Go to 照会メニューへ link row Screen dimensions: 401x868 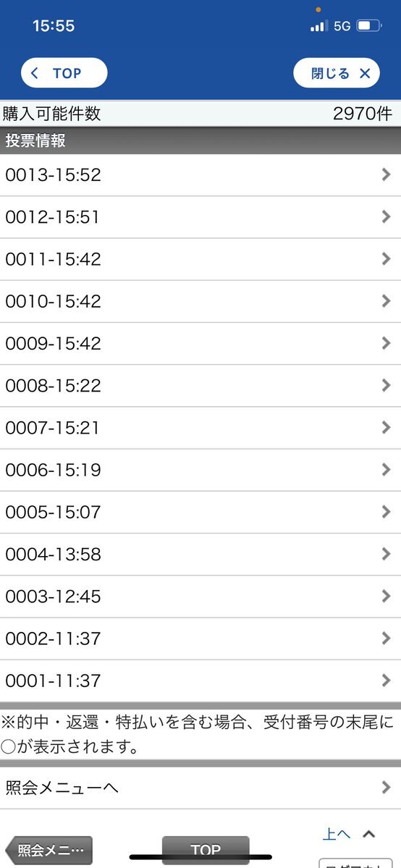200,788
